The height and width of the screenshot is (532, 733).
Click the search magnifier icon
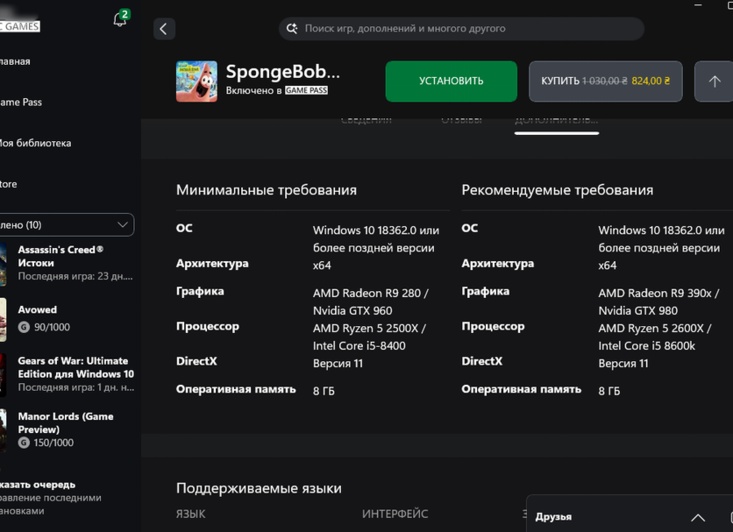(x=292, y=29)
